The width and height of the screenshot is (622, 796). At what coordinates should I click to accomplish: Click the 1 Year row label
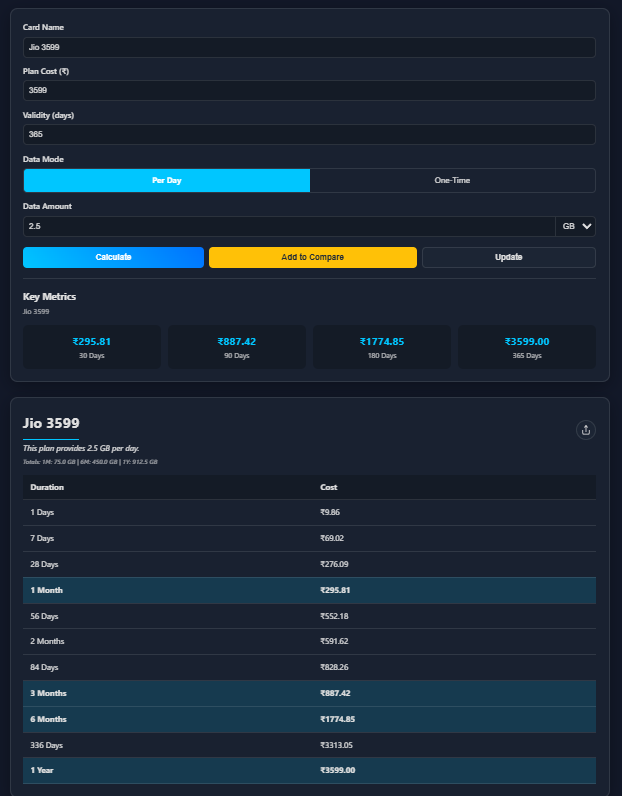click(x=42, y=771)
